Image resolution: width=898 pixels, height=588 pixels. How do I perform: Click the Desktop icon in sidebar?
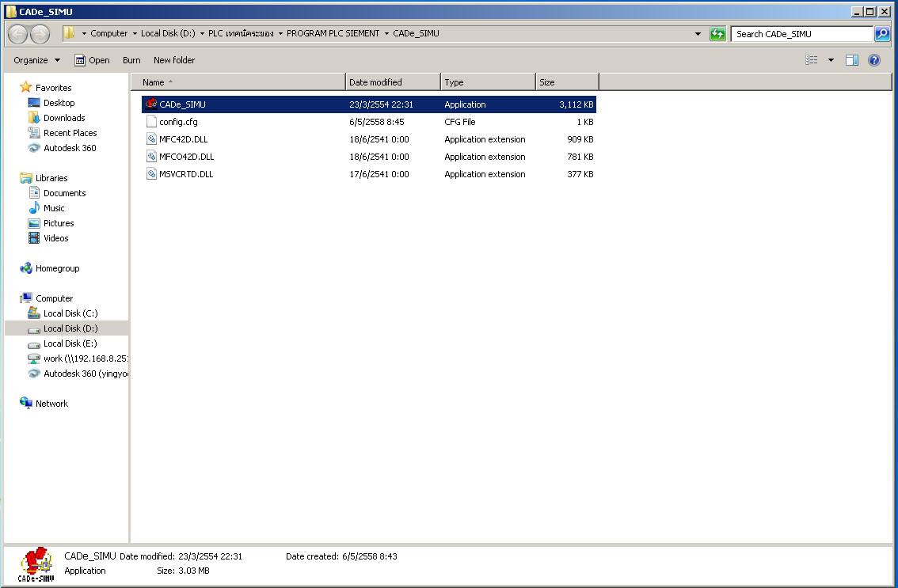[34, 103]
